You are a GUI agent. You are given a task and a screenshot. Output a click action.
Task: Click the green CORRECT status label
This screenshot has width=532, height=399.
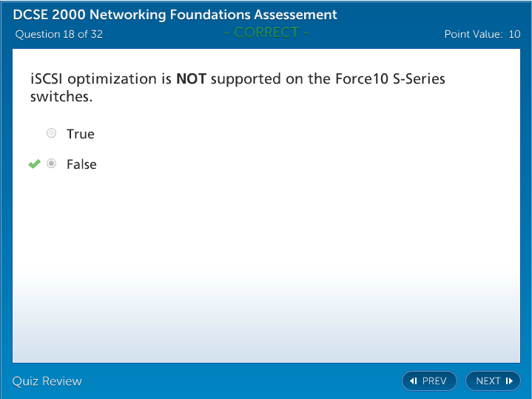266,33
